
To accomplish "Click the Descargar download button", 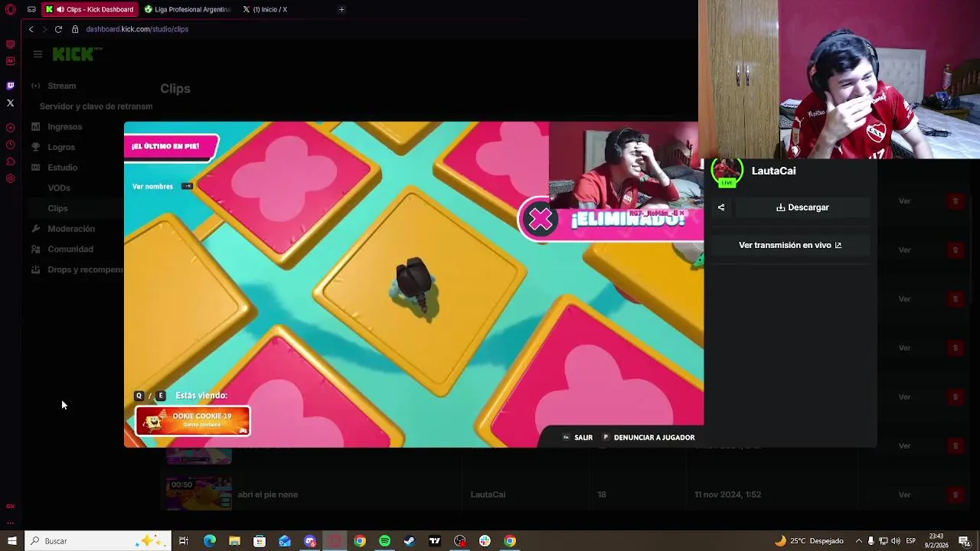I will [802, 207].
